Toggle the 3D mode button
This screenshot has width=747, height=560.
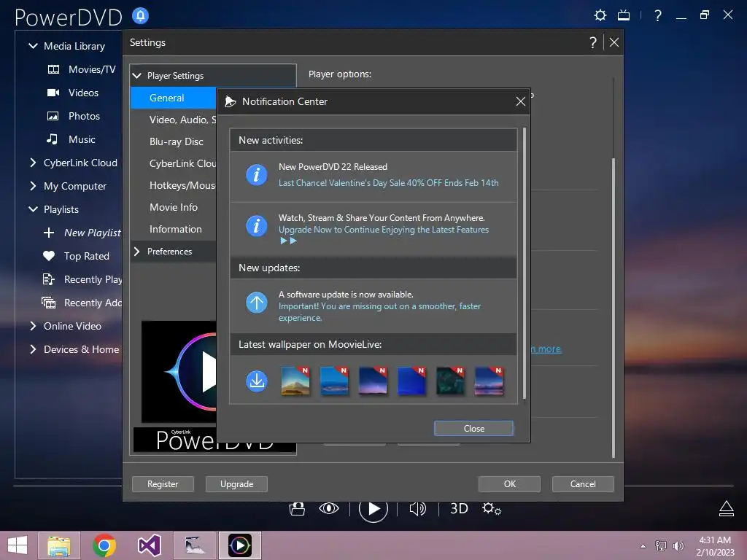tap(460, 508)
